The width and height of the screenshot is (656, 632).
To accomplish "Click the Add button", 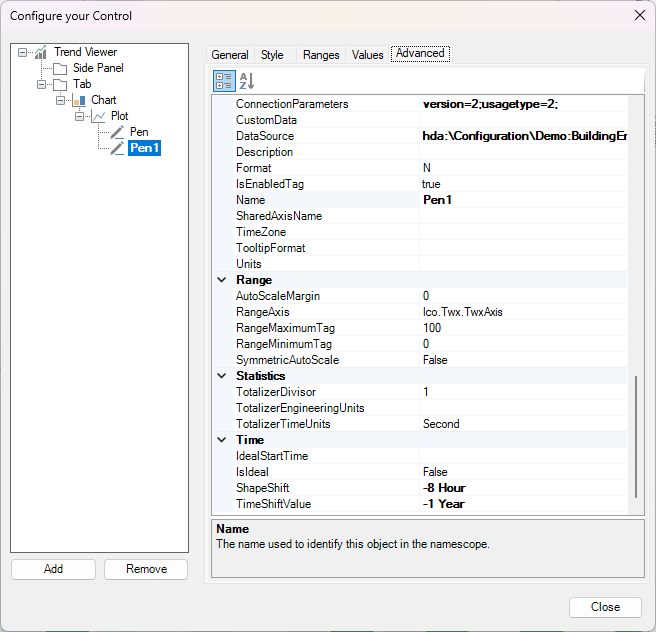I will click(x=54, y=569).
